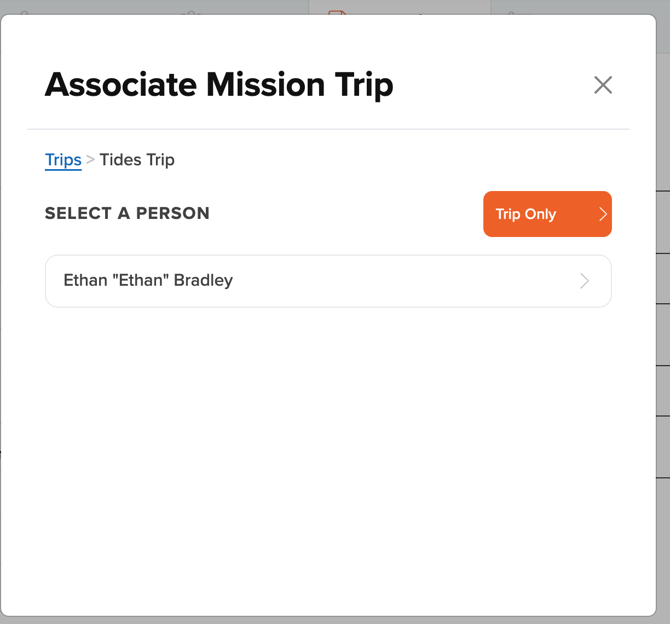670x624 pixels.
Task: Click the orange document icon behind the dialog
Action: pos(337,12)
